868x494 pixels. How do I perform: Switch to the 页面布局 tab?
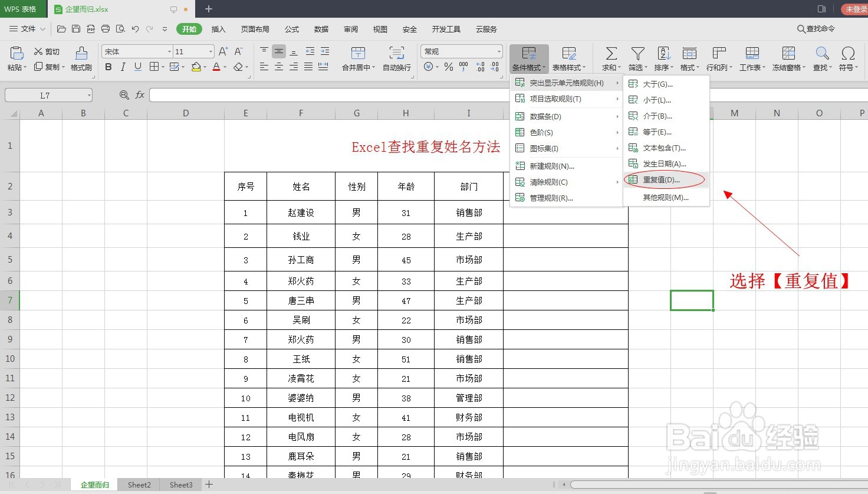point(255,29)
